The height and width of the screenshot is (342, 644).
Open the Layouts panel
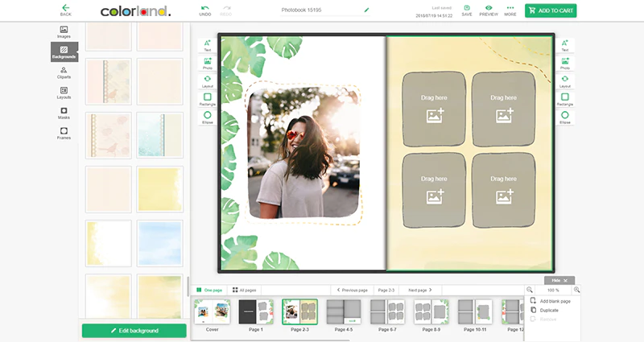click(x=64, y=93)
